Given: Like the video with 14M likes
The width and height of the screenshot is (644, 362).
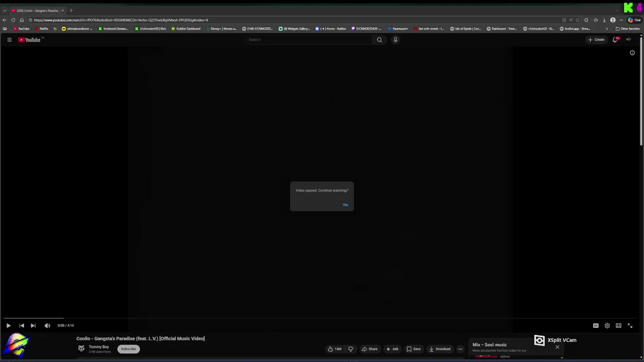Looking at the screenshot, I should click(335, 349).
